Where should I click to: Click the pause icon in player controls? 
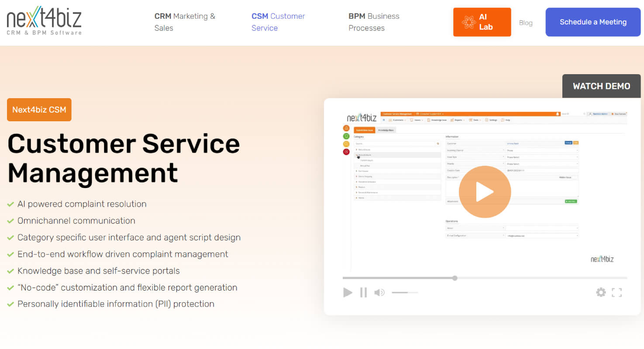click(x=363, y=292)
